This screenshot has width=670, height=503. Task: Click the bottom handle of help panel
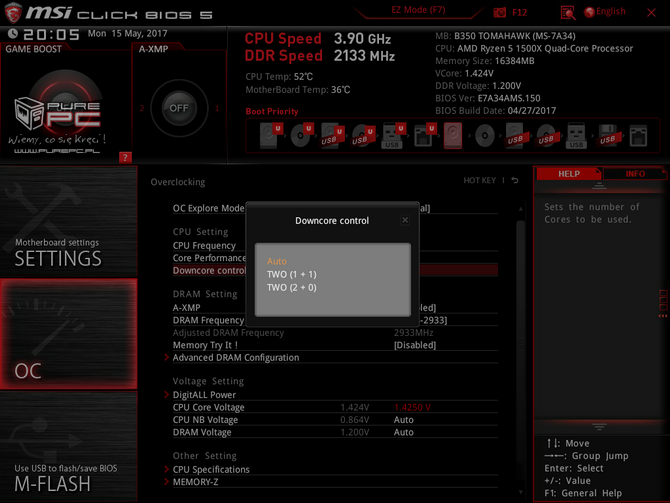(x=599, y=426)
